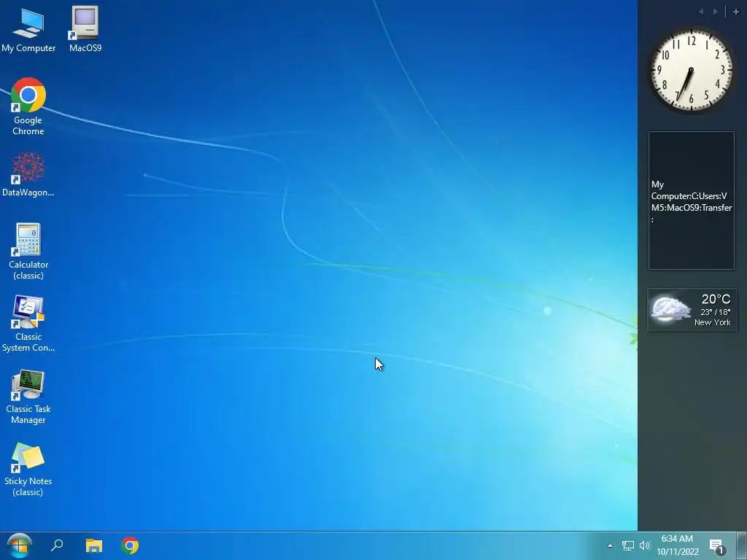
Task: Open the network status tray icon
Action: click(628, 545)
